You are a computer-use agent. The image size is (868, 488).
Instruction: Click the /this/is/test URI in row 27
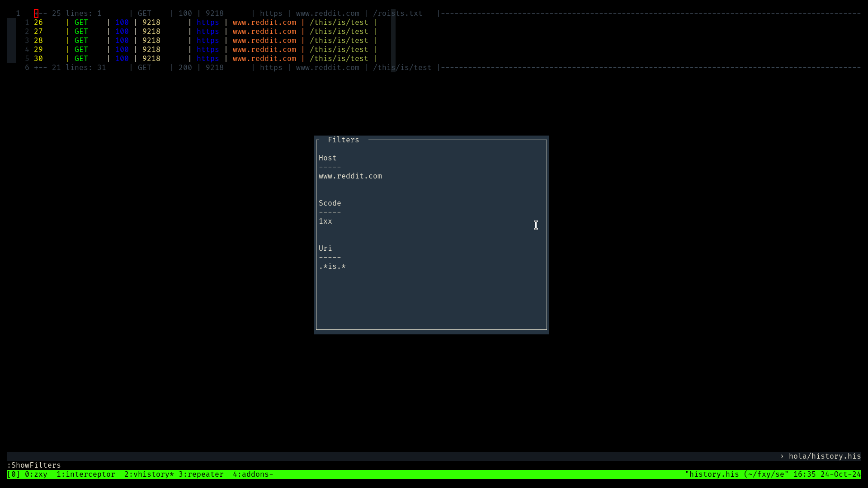click(339, 32)
